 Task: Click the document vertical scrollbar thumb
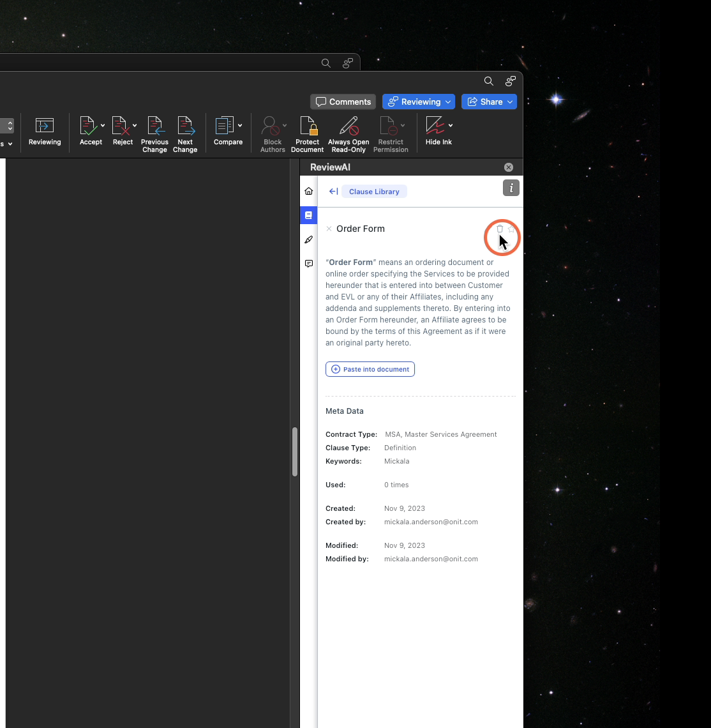295,451
